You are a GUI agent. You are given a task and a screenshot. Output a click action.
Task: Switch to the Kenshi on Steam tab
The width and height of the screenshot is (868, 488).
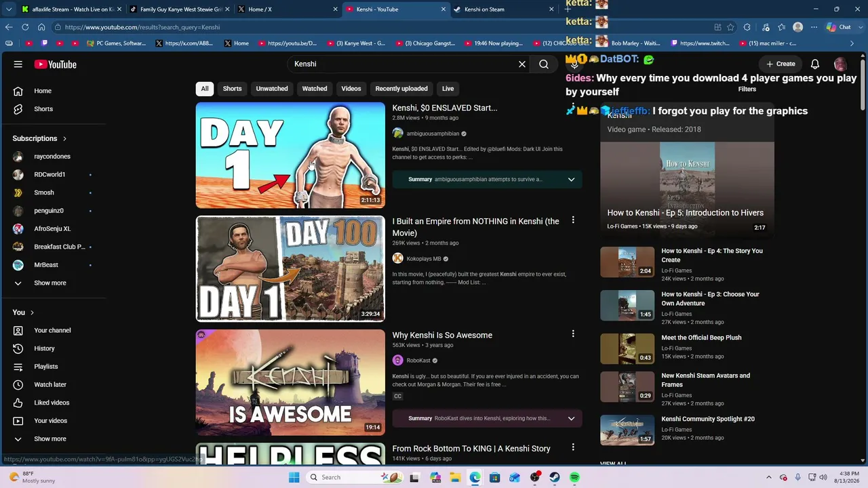point(503,9)
